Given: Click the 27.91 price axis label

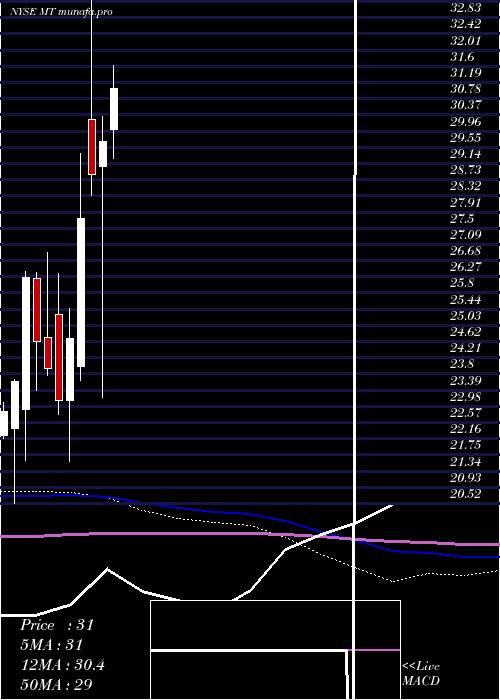Looking at the screenshot, I should (x=466, y=202).
